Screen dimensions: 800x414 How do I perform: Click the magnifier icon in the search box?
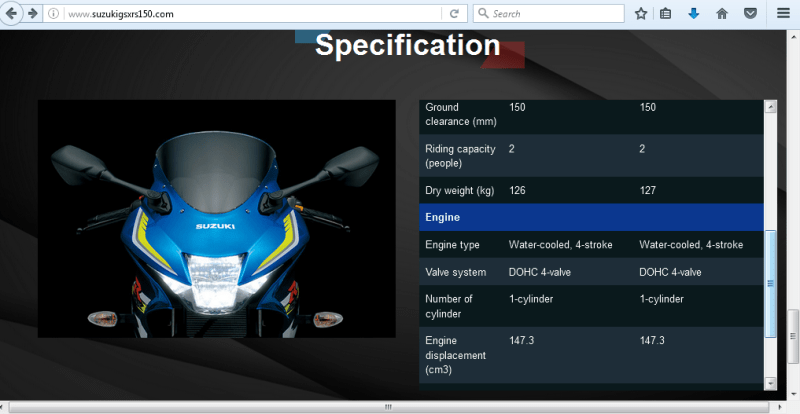pos(483,14)
